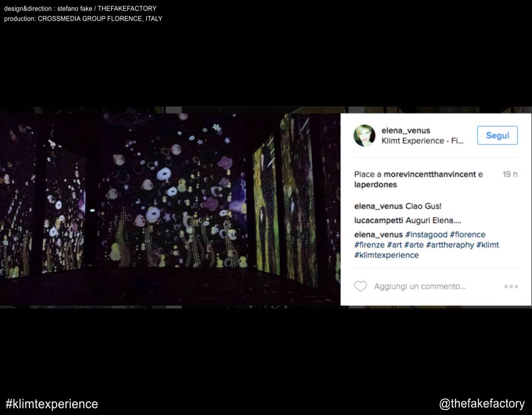The width and height of the screenshot is (532, 415).
Task: Open #klimtexperience hashtag in the caption
Action: click(x=386, y=256)
